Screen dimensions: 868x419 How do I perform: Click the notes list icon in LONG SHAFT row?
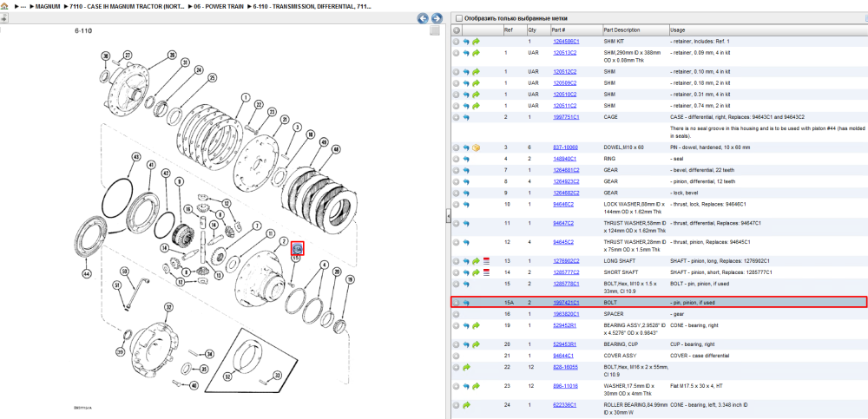[487, 261]
